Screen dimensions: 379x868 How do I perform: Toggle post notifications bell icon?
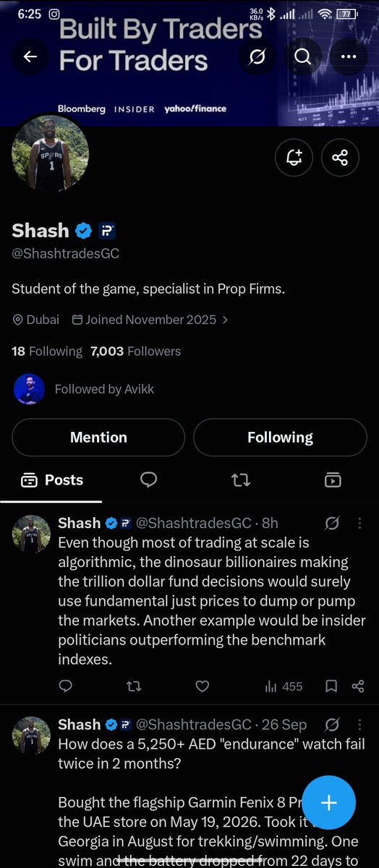coord(294,158)
